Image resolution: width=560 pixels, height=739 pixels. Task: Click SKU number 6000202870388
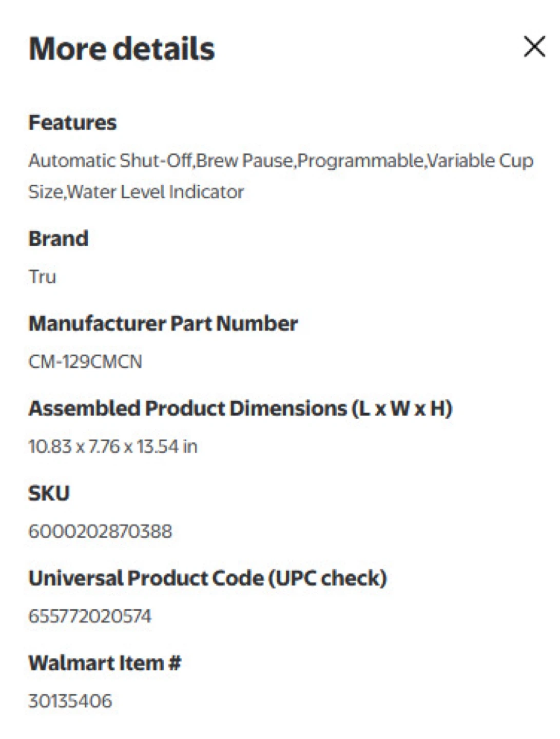coord(100,531)
